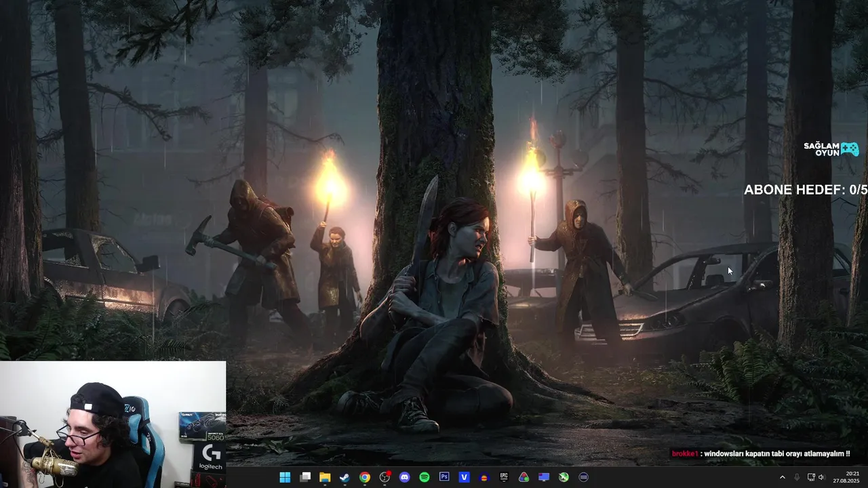Open the blue V app icon

tap(465, 477)
